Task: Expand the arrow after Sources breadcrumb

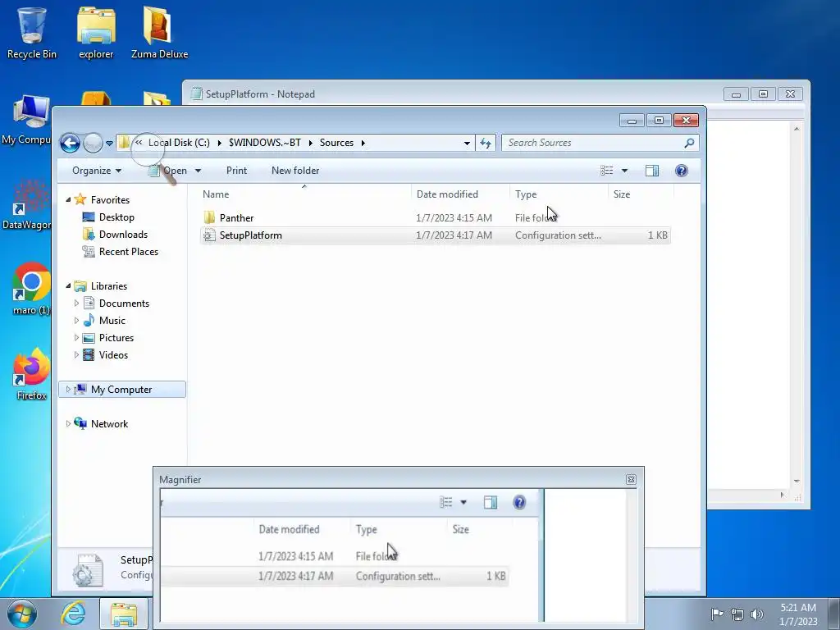Action: (x=363, y=143)
